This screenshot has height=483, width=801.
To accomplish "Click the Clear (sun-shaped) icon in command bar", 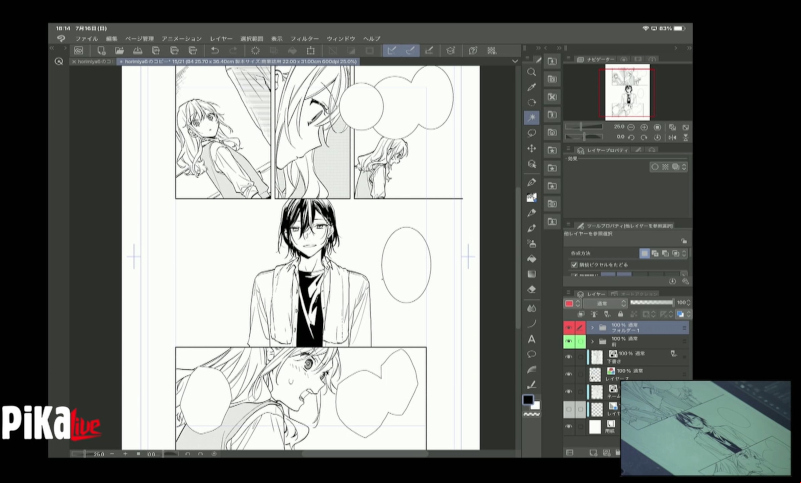I will tap(255, 51).
